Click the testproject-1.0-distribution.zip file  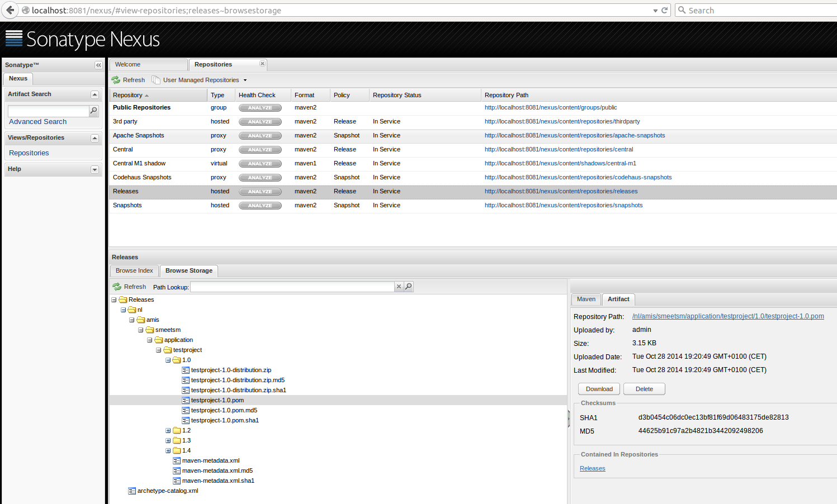231,370
